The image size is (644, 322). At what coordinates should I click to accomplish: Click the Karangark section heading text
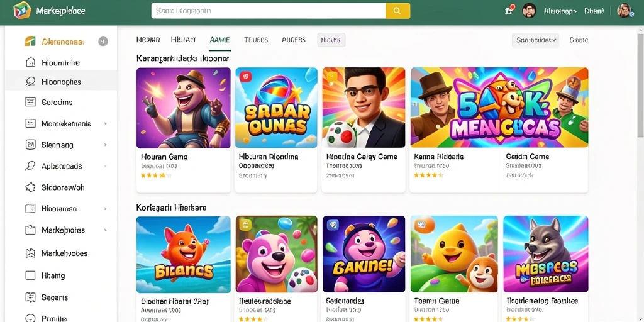183,58
